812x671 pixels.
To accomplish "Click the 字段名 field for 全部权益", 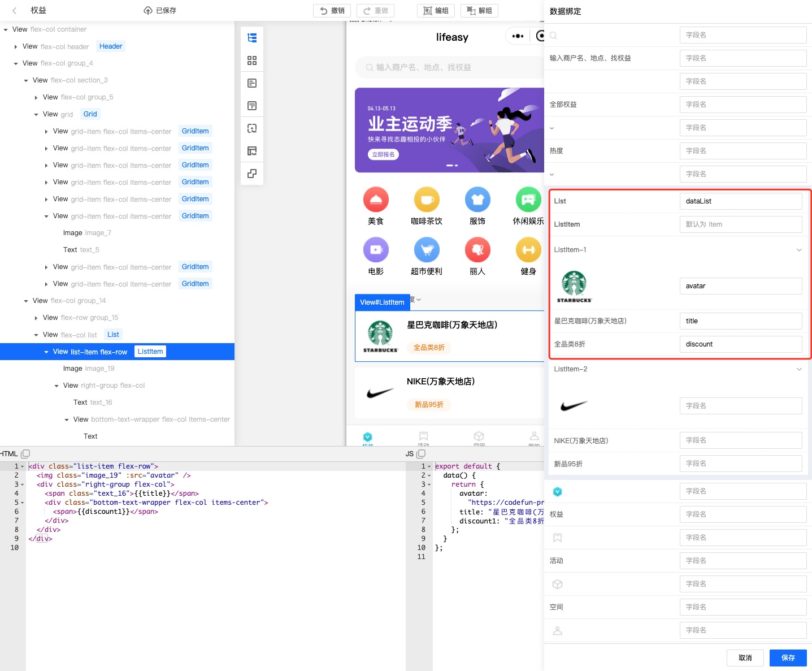I will point(743,105).
